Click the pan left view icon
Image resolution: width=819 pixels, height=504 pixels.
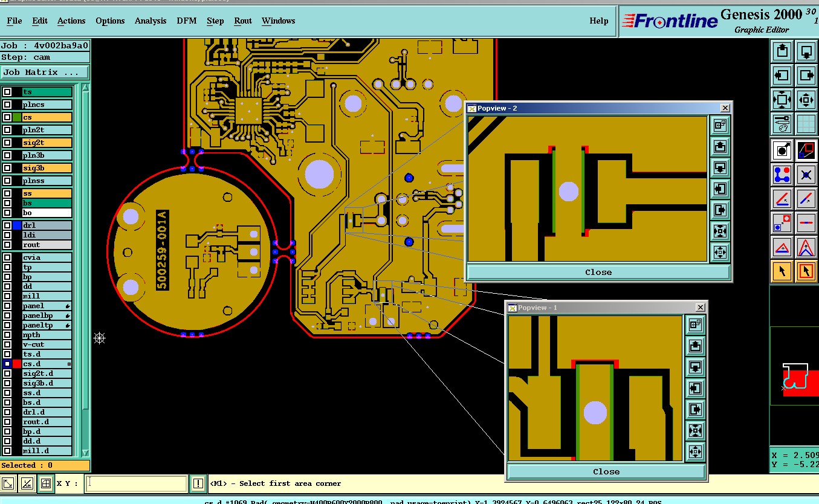point(782,76)
